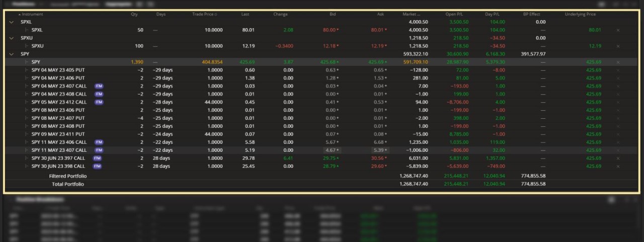Click ITM badge on SPY 11 MAY 23 407 CALL
This screenshot has height=242, width=644.
click(99, 150)
